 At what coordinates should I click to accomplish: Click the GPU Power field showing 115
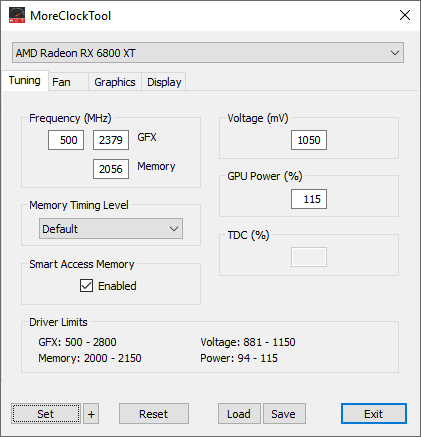(309, 199)
